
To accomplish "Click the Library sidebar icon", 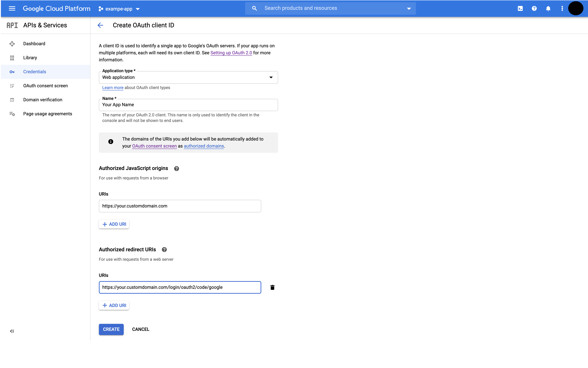I will point(12,58).
